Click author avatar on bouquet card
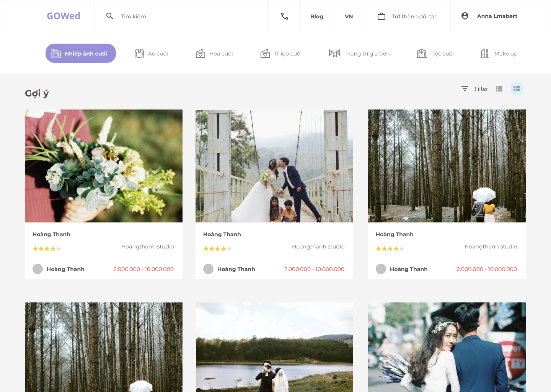 [x=37, y=269]
